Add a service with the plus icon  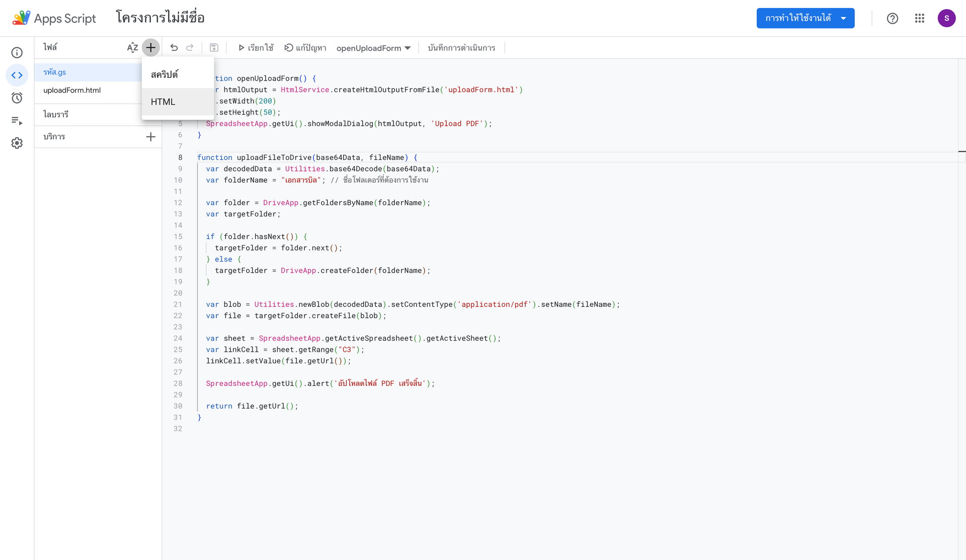click(150, 137)
